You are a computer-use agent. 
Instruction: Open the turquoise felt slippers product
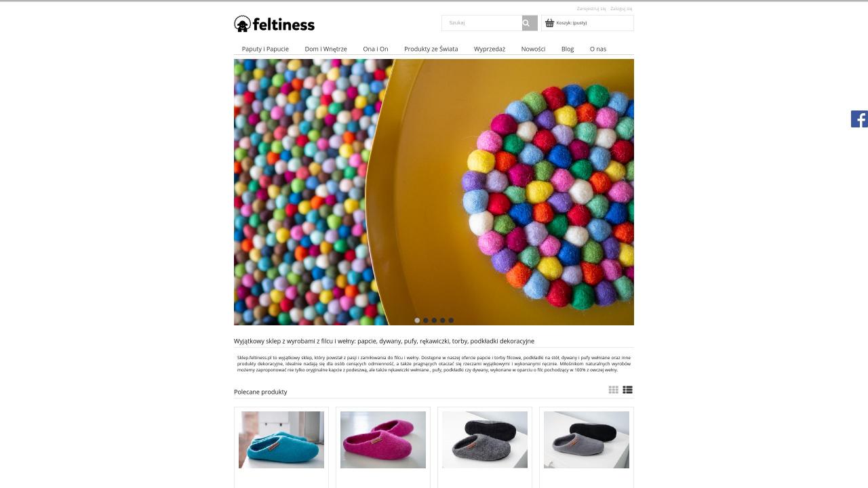[x=281, y=440]
